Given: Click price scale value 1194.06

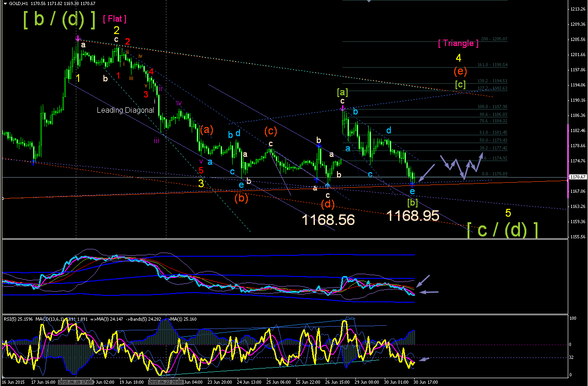Looking at the screenshot, I should (577, 85).
